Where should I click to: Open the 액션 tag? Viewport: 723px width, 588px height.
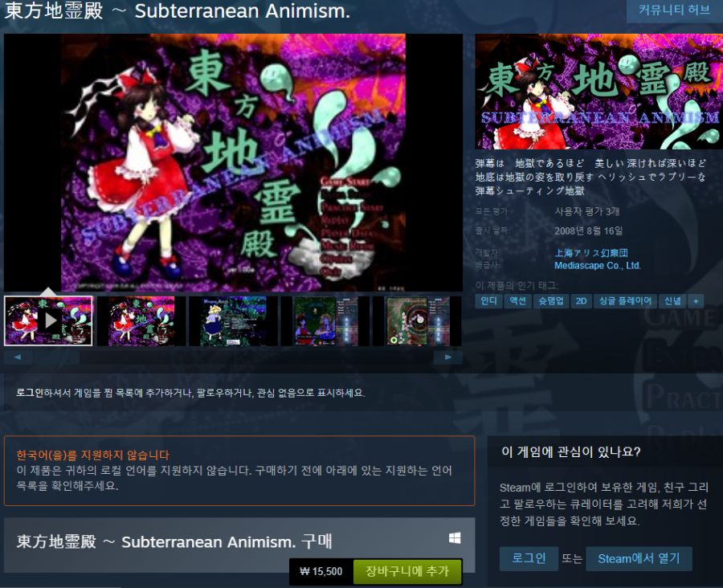518,301
